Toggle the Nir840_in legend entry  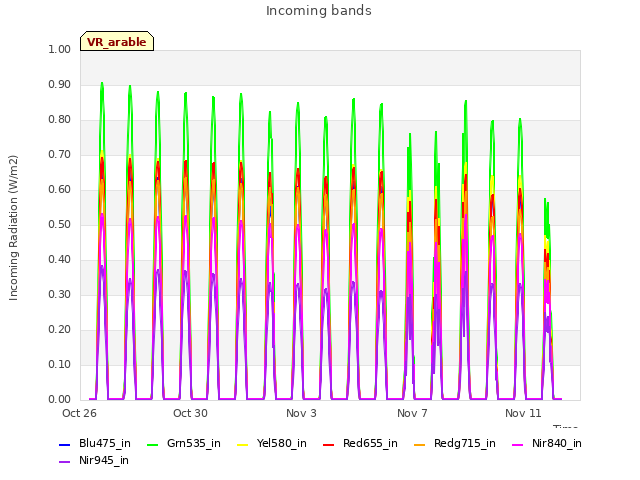547,443
